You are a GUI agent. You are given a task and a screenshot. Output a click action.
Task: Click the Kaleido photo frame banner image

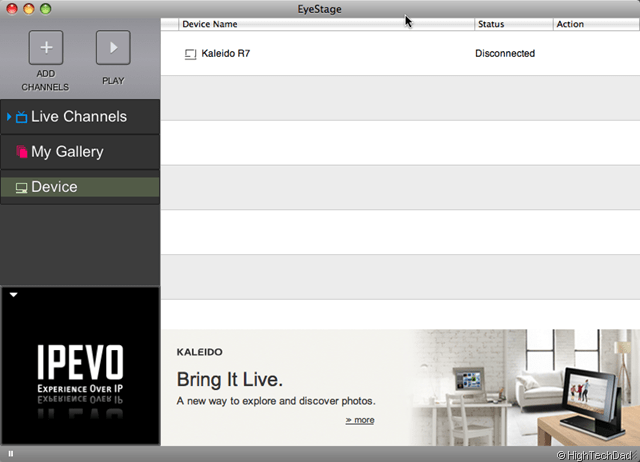click(525, 388)
